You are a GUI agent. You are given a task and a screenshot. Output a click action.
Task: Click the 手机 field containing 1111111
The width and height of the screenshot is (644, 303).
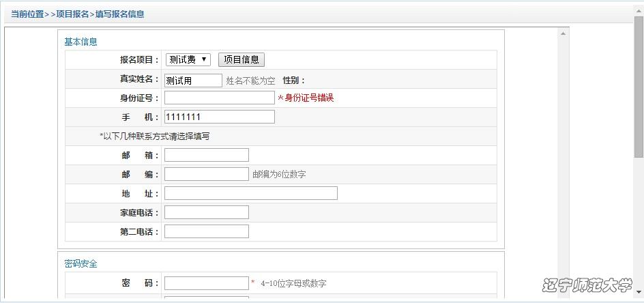(219, 117)
